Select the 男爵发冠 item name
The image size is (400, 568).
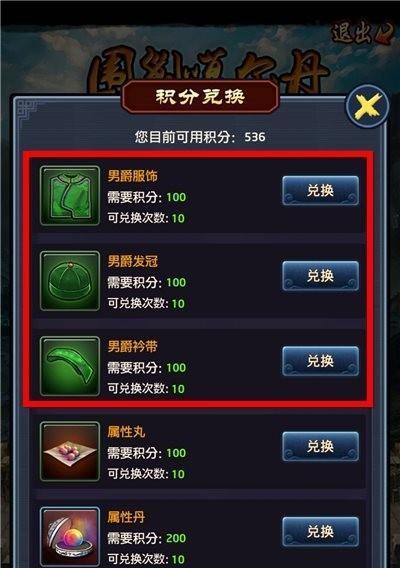133,261
